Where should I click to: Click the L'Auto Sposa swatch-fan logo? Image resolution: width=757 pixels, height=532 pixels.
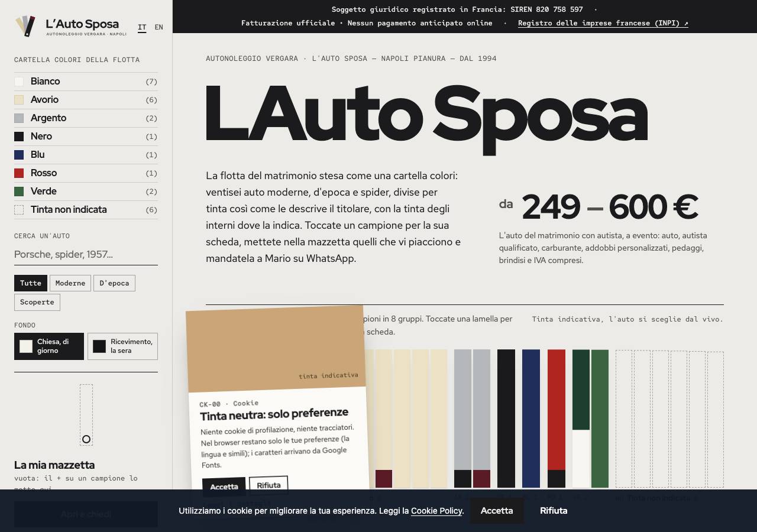(x=25, y=26)
